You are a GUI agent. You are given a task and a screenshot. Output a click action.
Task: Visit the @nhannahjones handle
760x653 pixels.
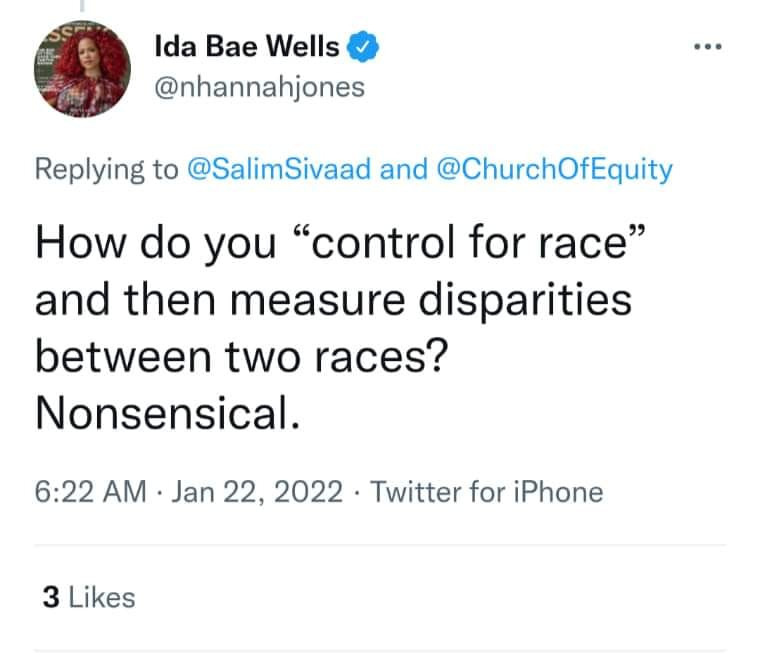click(259, 87)
